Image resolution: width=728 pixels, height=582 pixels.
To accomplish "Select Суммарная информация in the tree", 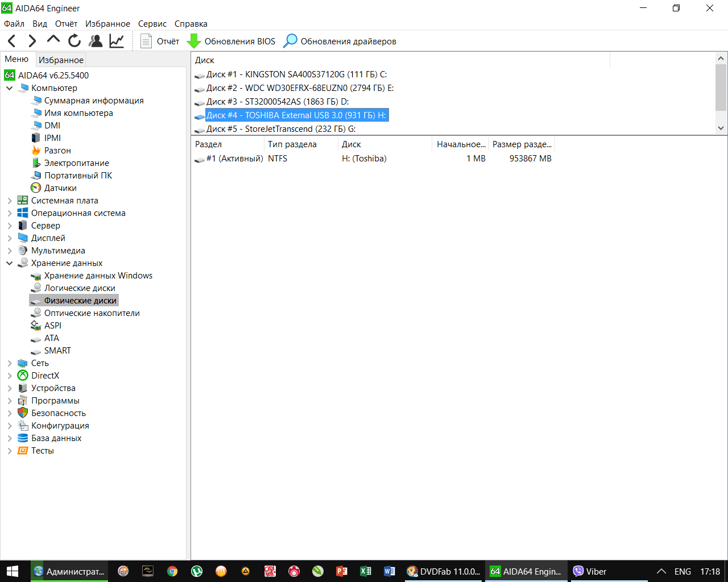I will pos(94,101).
